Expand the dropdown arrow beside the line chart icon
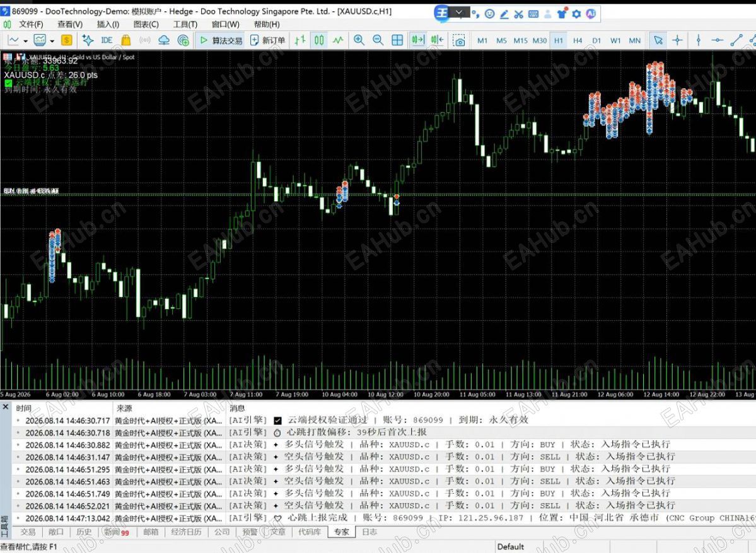This screenshot has height=553, width=756. pyautogui.click(x=26, y=41)
